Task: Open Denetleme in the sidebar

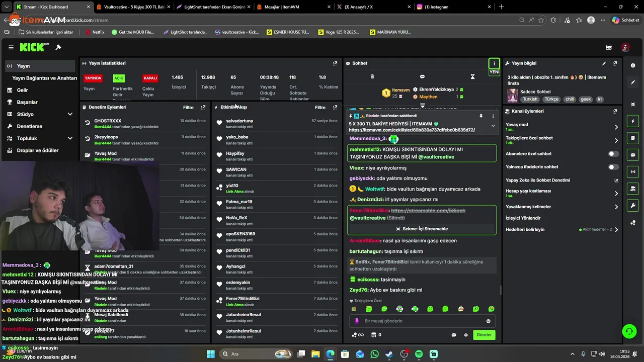Action: point(40,126)
